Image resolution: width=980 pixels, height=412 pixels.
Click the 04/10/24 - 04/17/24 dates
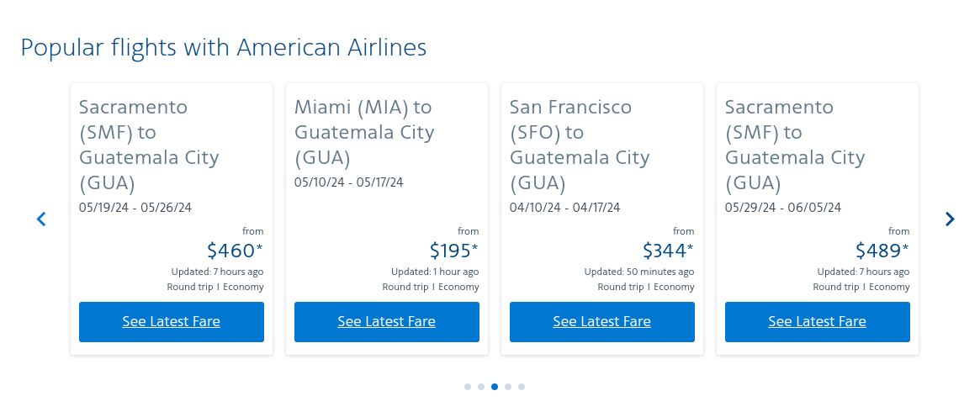pyautogui.click(x=564, y=208)
